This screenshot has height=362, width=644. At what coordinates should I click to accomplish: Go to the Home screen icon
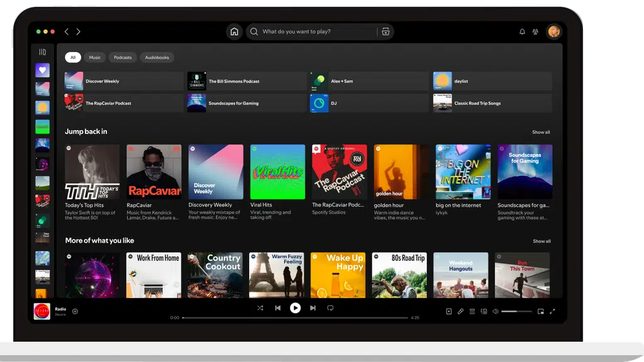point(234,31)
